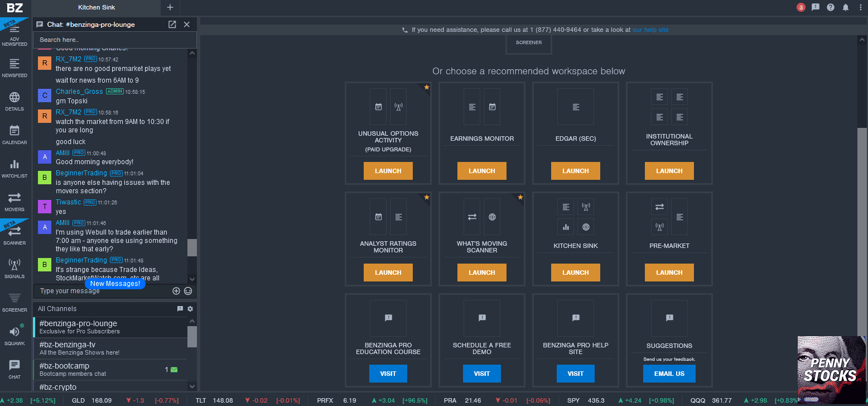868x406 pixels.
Task: Click the All Channels message icon
Action: 180,309
